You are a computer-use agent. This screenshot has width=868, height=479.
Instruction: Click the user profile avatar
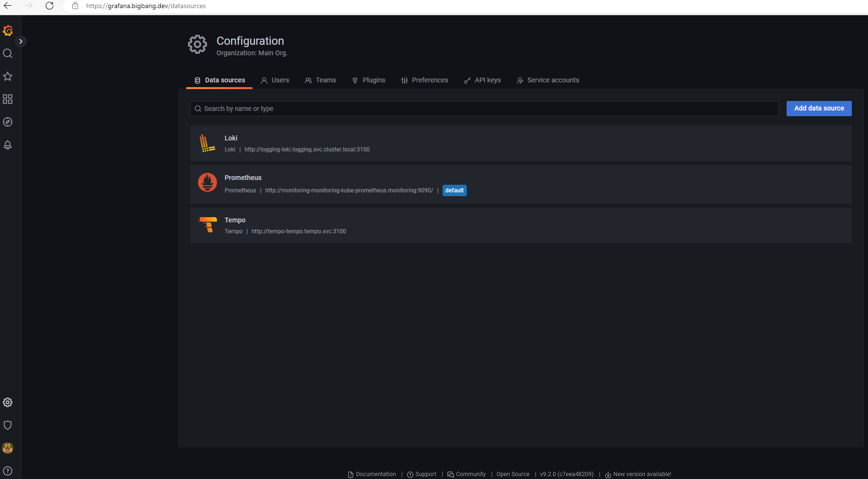(x=8, y=448)
